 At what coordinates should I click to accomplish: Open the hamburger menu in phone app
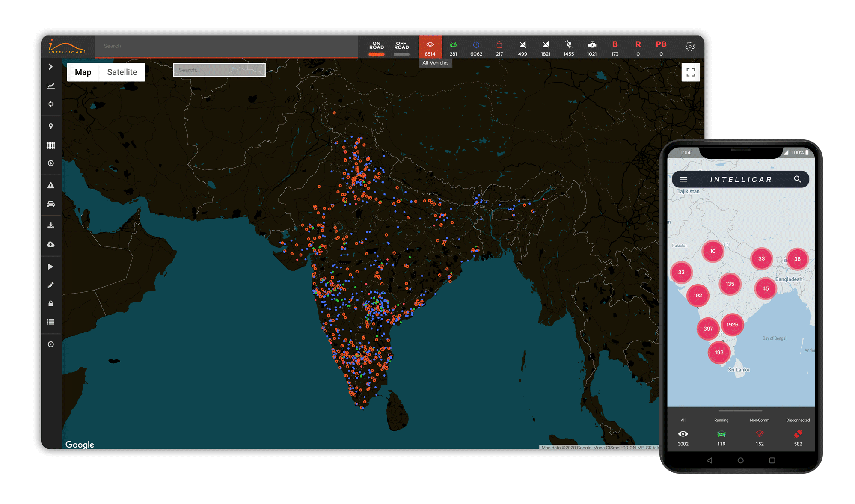[684, 179]
